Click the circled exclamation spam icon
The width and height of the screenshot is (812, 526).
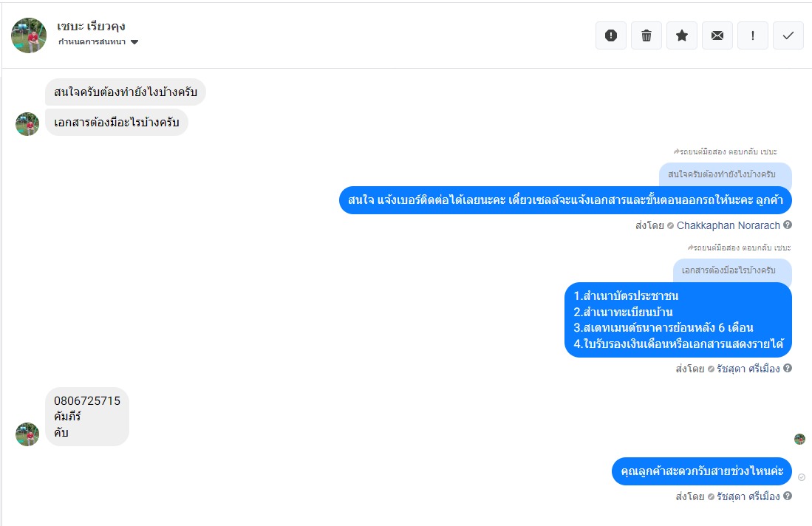611,35
